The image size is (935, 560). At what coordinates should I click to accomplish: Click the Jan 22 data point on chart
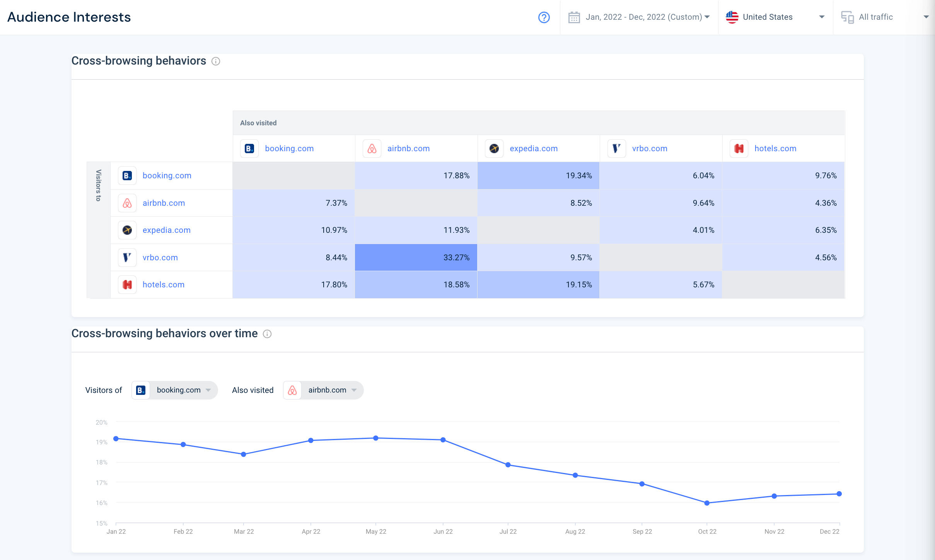(x=116, y=439)
